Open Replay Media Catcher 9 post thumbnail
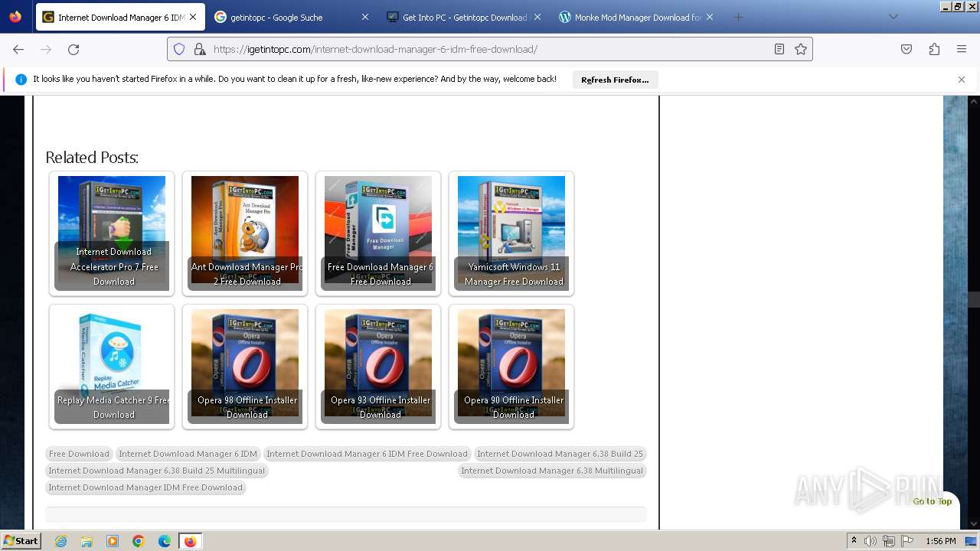The height and width of the screenshot is (551, 980). (112, 367)
